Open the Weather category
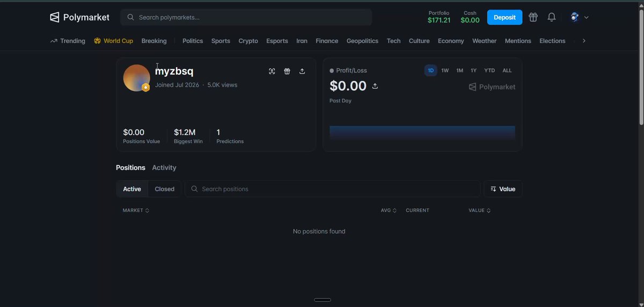 point(484,41)
